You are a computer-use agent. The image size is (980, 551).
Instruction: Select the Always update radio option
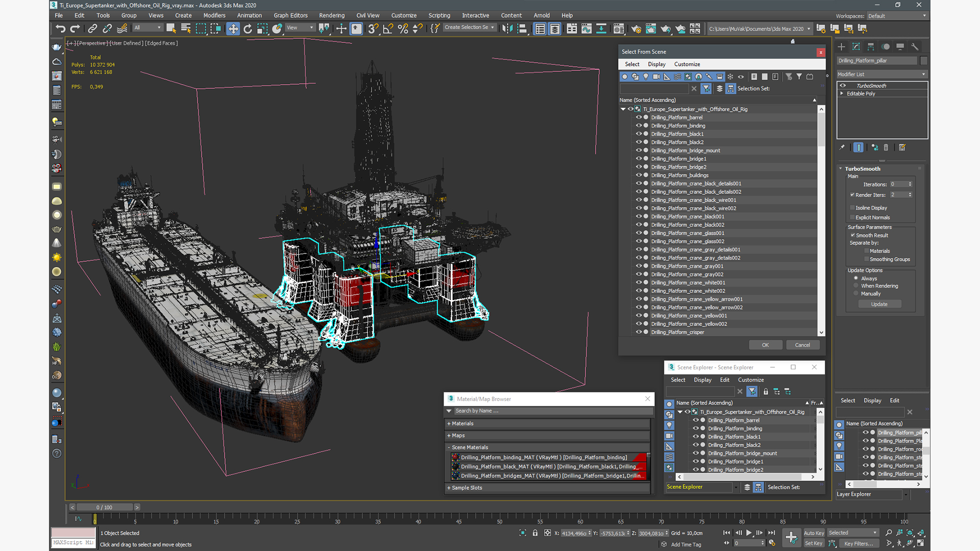856,278
